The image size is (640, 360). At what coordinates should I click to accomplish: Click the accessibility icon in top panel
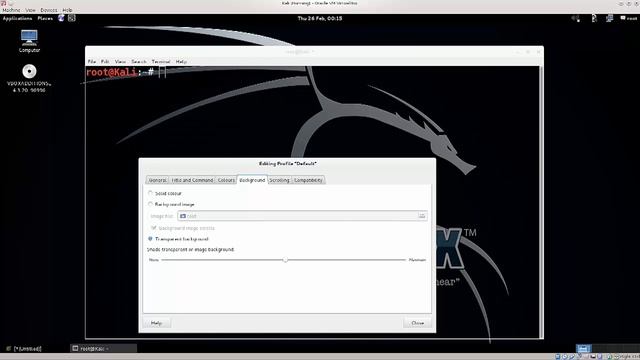pyautogui.click(x=594, y=18)
